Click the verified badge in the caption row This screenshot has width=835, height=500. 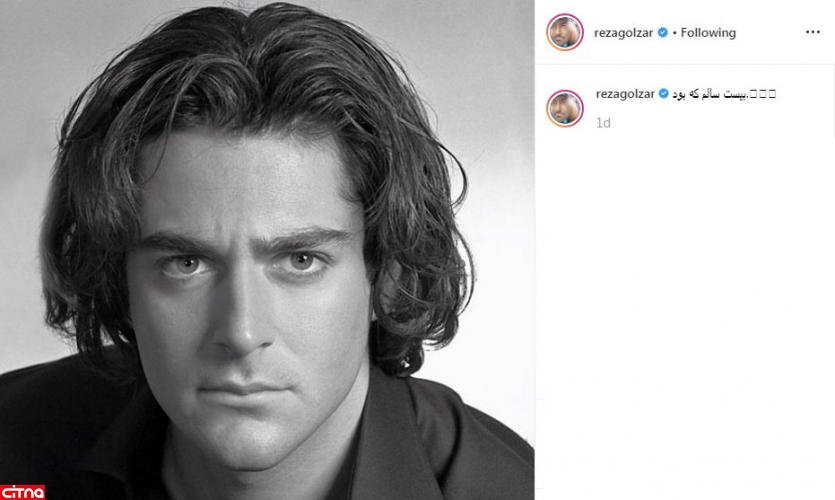point(664,94)
